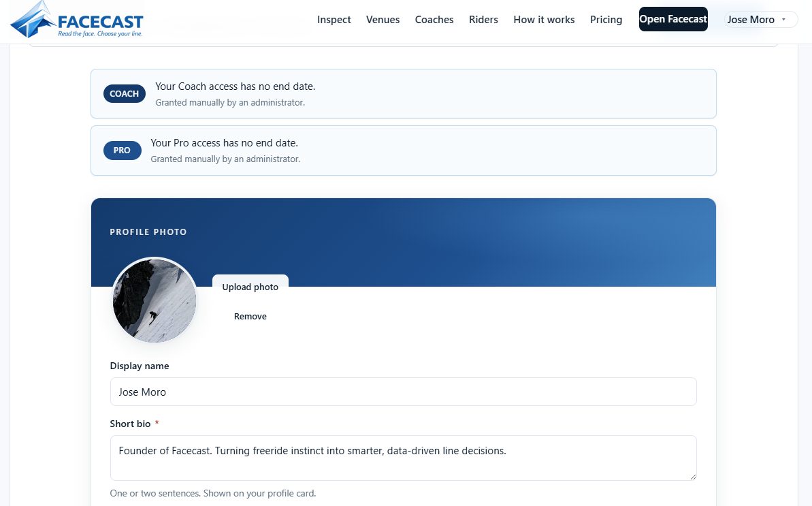The width and height of the screenshot is (812, 506).
Task: Grab the Short bio textarea resize handle
Action: (x=692, y=477)
